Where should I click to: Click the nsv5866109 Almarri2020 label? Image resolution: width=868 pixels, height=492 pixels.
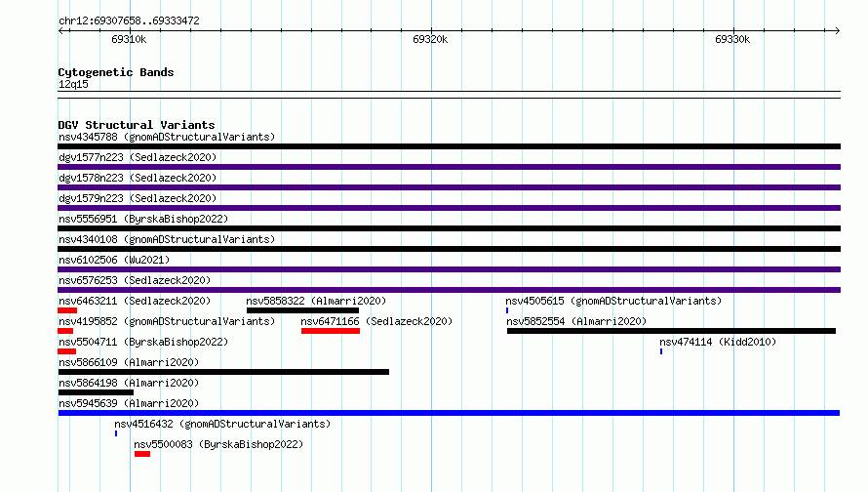tap(129, 362)
